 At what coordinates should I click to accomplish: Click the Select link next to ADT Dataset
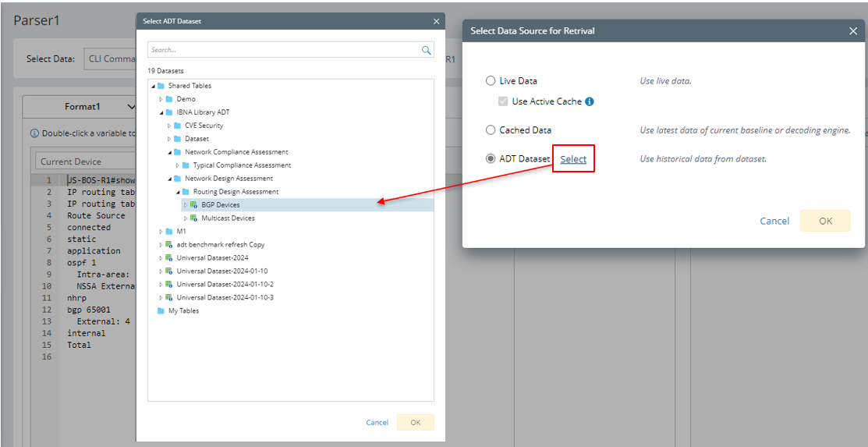coord(573,159)
